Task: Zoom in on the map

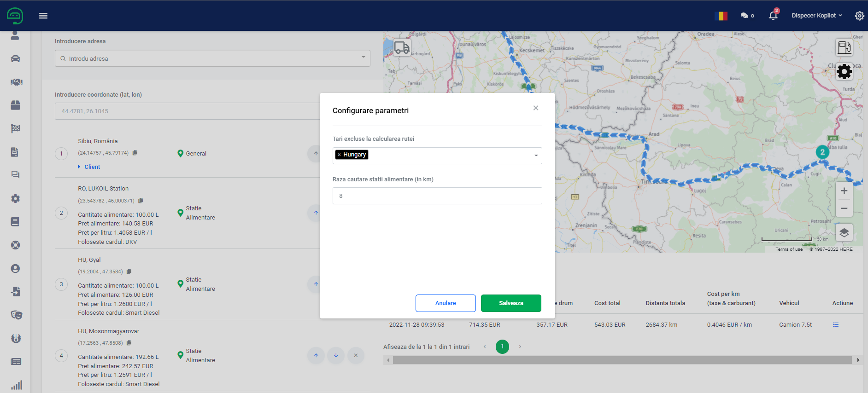Action: tap(844, 191)
